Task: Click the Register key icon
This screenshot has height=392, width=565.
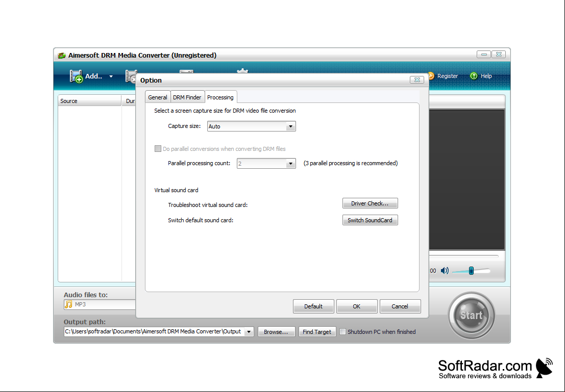Action: tap(431, 76)
